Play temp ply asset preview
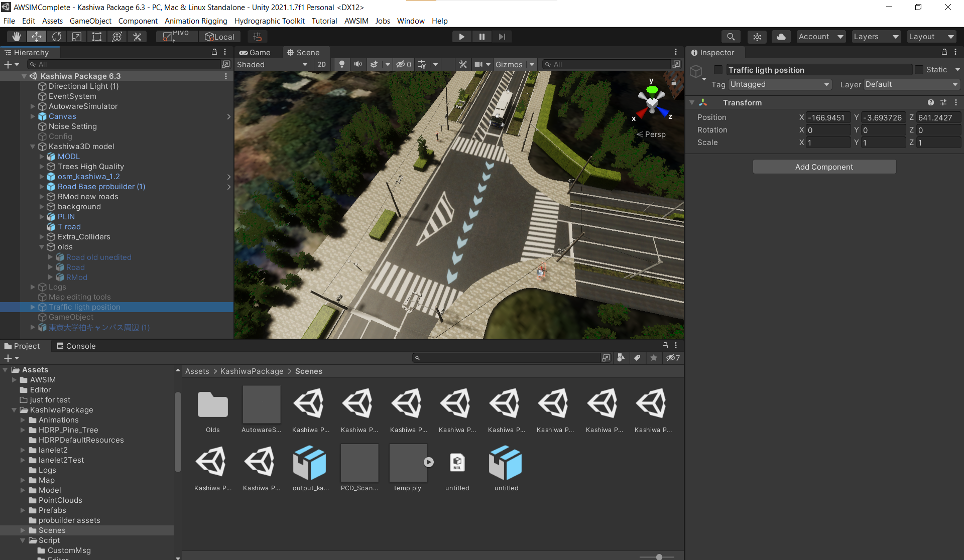The height and width of the screenshot is (560, 964). 428,462
